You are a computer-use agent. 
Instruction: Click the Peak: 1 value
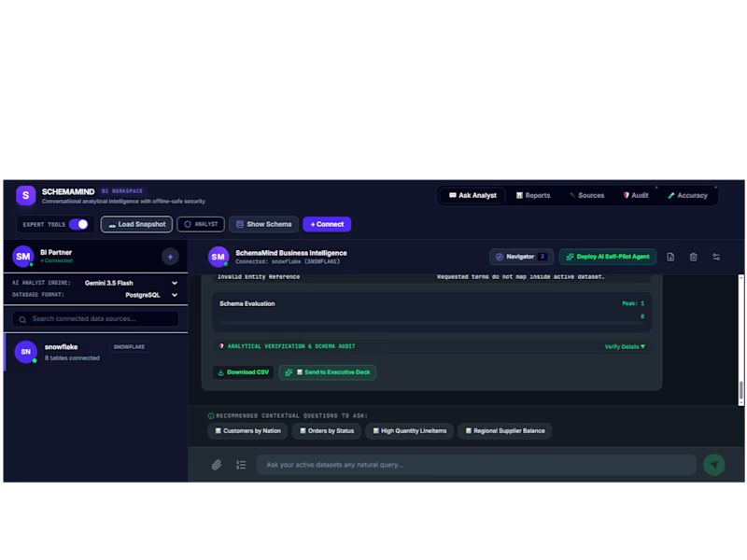(633, 303)
